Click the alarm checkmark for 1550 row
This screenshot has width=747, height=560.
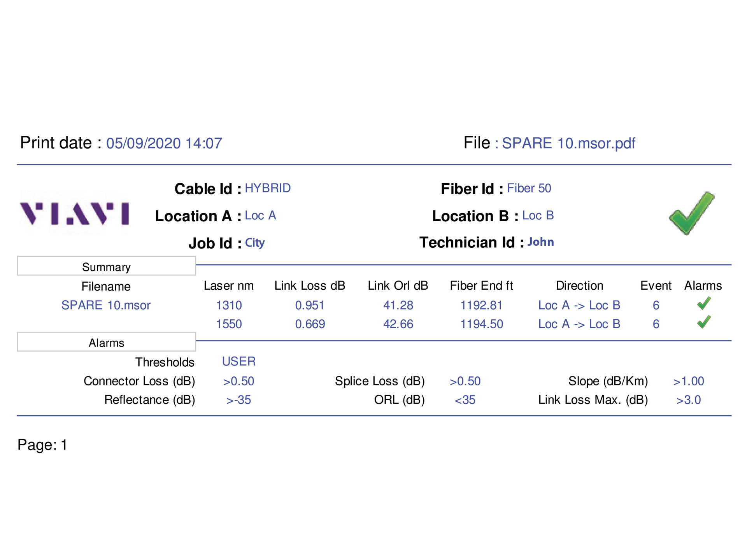703,322
